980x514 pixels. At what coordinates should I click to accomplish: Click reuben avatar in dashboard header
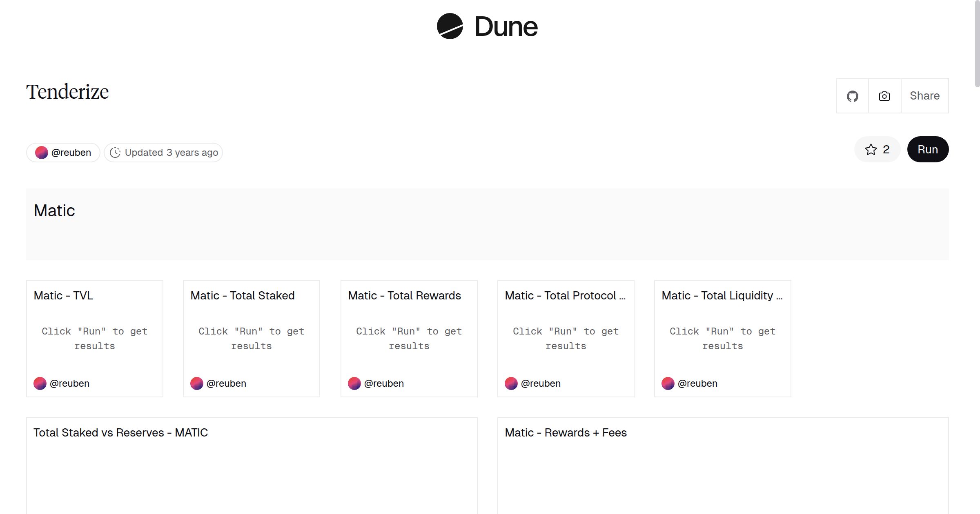(x=41, y=153)
